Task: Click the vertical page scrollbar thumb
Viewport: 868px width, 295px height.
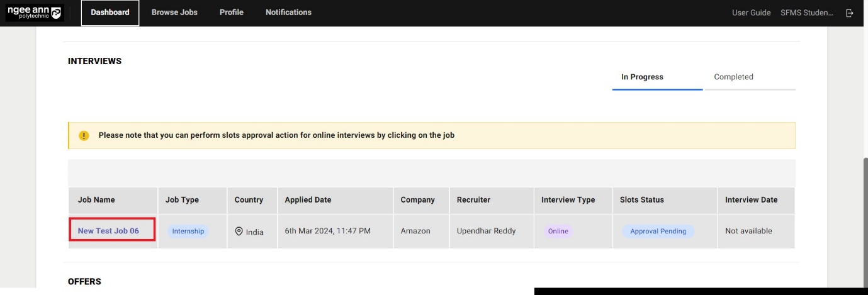Action: (865, 220)
